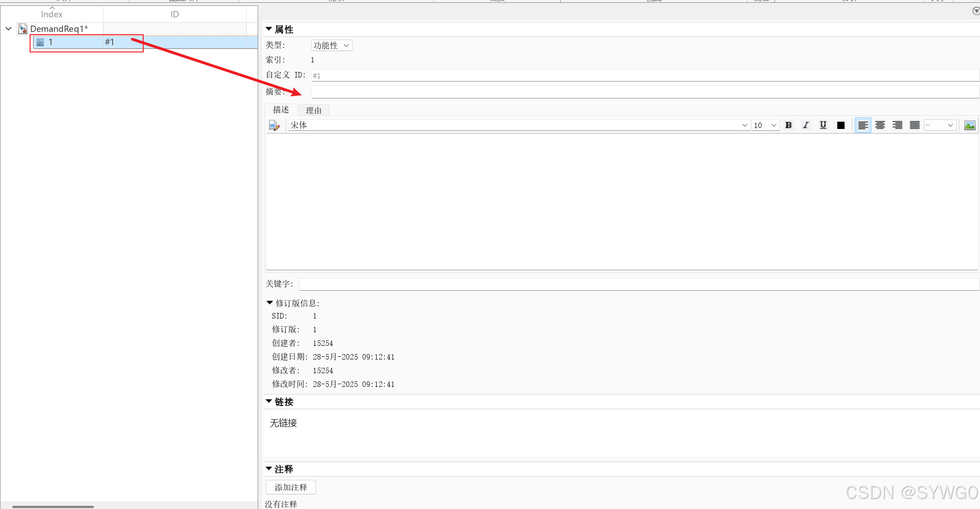The height and width of the screenshot is (509, 980).
Task: Click the requirement 1 item icon
Action: (x=40, y=42)
